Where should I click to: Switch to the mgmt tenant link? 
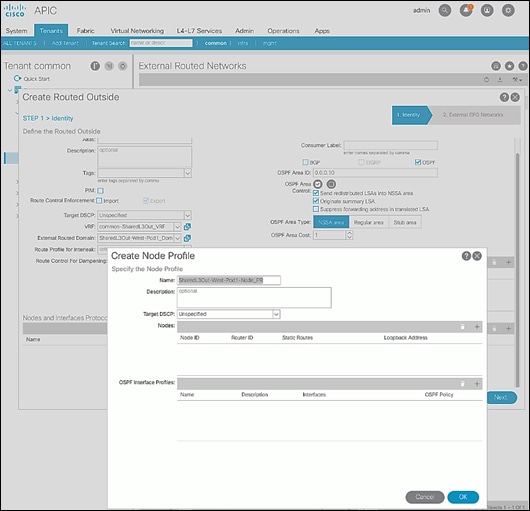pos(270,43)
